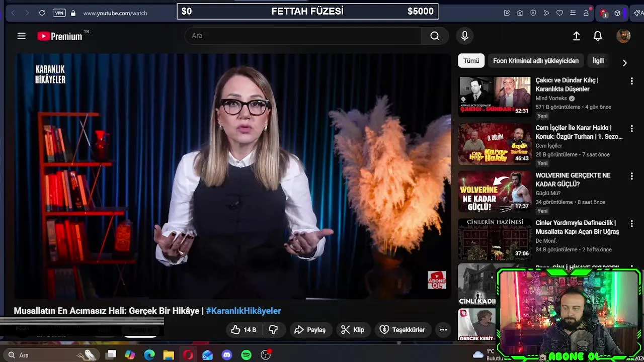Toggle the browser VPN badge
Viewport: 644px width, 362px height.
coord(59,13)
